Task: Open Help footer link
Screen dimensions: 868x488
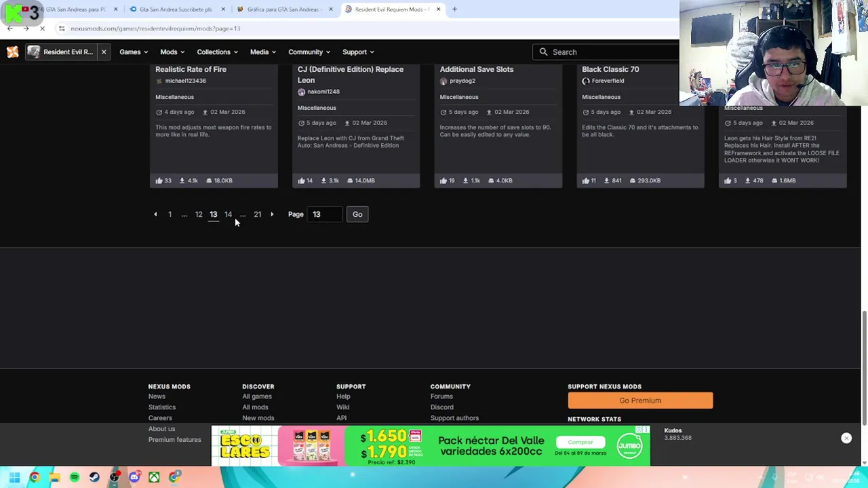Action: 343,396
